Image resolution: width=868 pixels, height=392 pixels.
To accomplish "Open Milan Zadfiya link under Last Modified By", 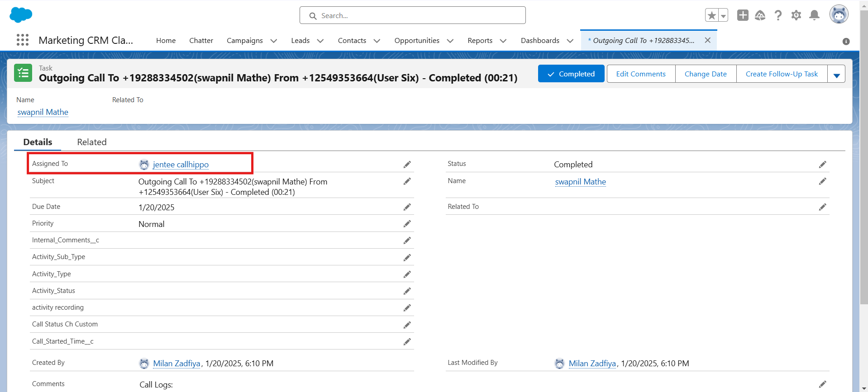I will coord(592,364).
